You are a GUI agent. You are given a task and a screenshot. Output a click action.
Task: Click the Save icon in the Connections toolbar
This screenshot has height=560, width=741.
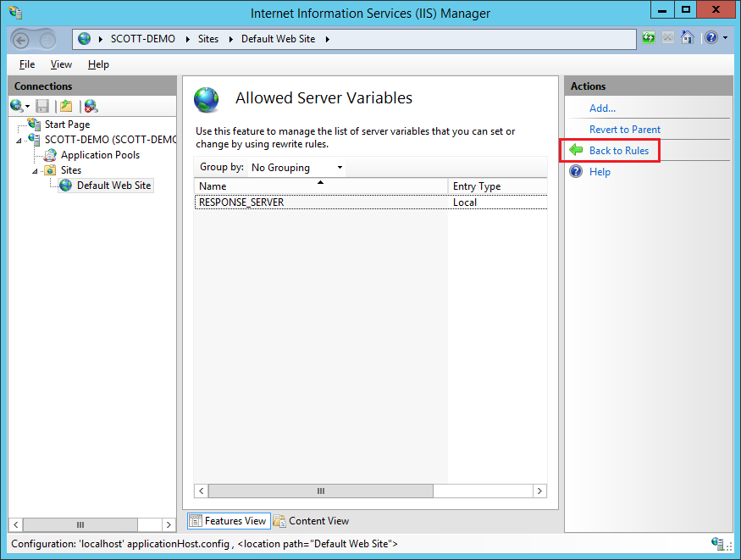click(42, 106)
